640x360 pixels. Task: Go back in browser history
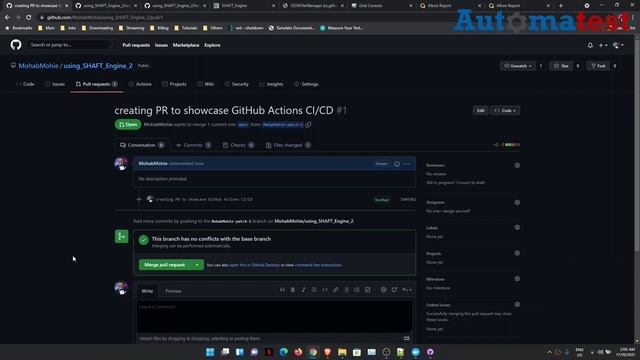click(x=7, y=18)
